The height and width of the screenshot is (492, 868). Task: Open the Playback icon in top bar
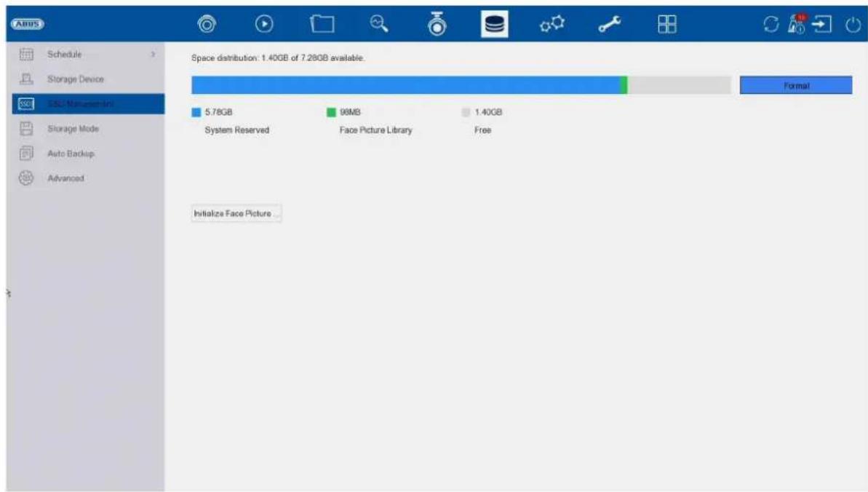point(264,24)
